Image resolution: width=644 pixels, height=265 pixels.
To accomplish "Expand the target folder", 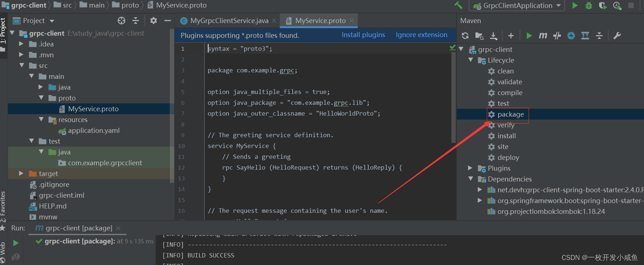I will pyautogui.click(x=21, y=174).
